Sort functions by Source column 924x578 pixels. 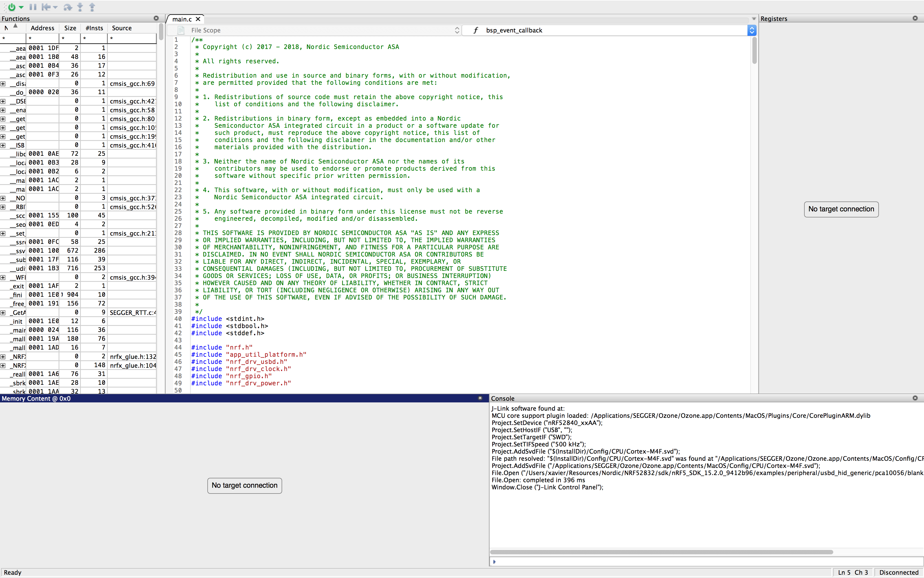[x=132, y=28]
